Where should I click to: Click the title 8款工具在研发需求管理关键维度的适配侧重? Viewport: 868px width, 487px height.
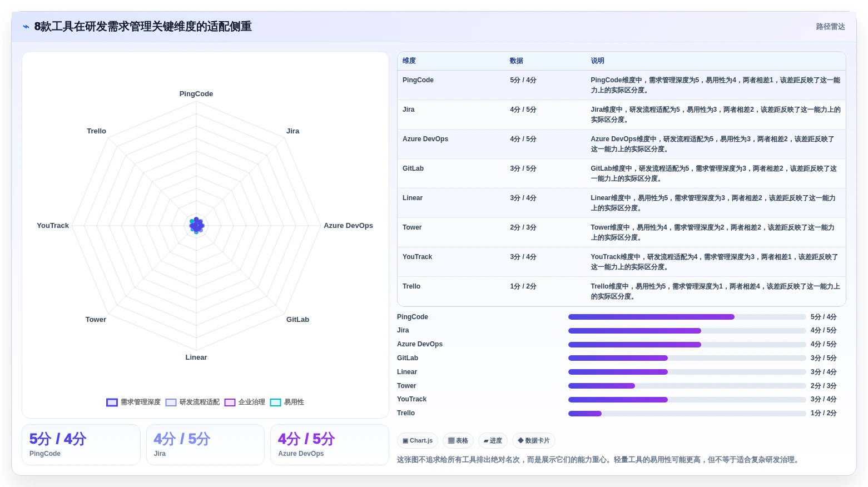point(143,27)
